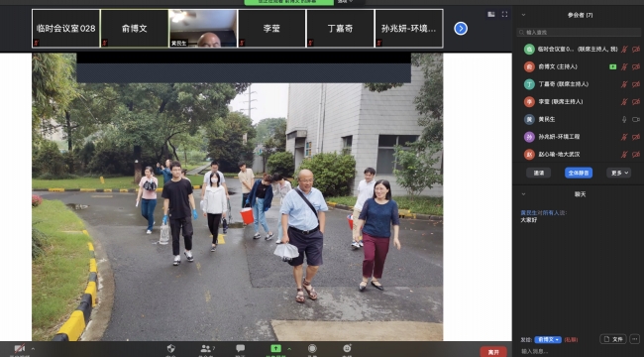Image resolution: width=644 pixels, height=357 pixels.
Task: Unmute 俞博文 host microphone icon
Action: pyautogui.click(x=624, y=66)
